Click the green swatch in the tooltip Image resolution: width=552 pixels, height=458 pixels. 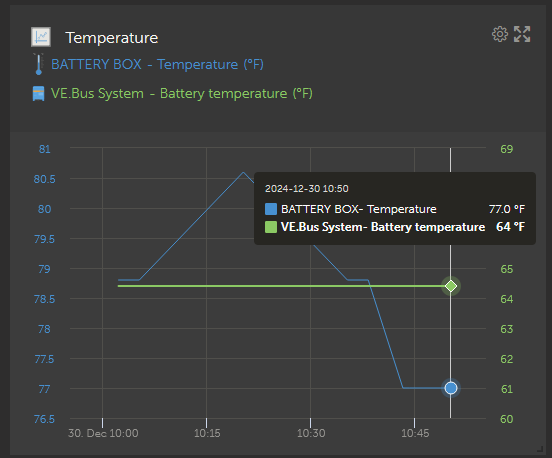point(271,227)
